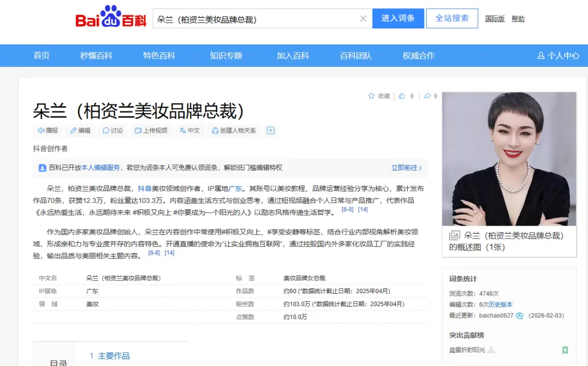Click inside the Baidu Baike search field
The height and width of the screenshot is (366, 588).
[x=256, y=19]
